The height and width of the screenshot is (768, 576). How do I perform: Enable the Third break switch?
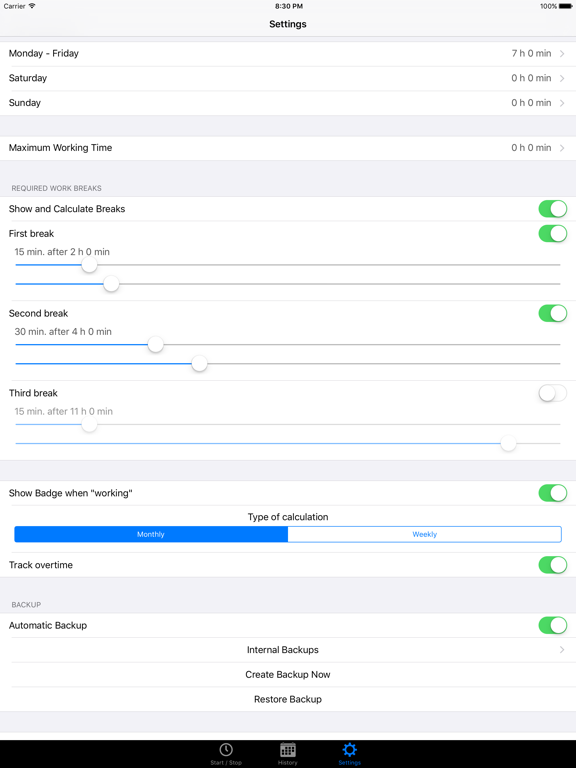pyautogui.click(x=552, y=393)
